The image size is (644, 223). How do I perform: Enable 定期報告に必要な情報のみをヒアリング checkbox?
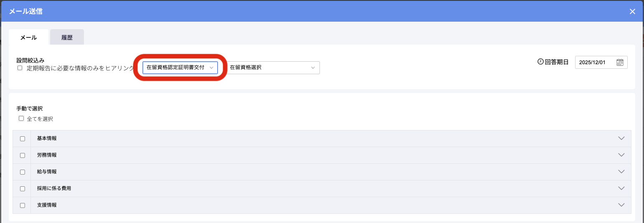pyautogui.click(x=20, y=68)
